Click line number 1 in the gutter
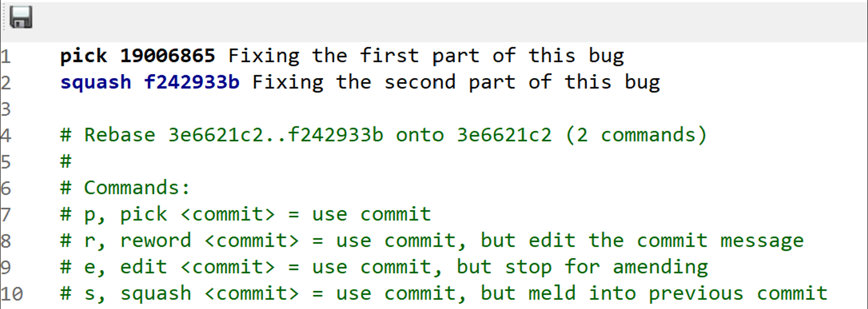This screenshot has height=309, width=868. (x=5, y=56)
